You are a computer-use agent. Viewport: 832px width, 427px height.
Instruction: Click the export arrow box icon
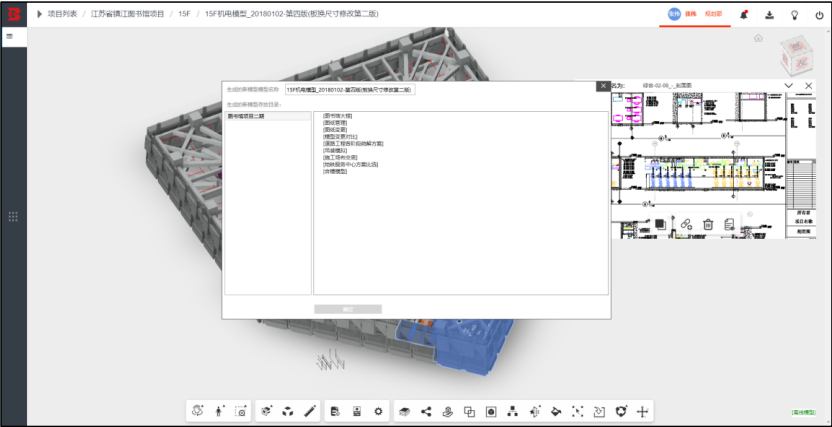599,411
